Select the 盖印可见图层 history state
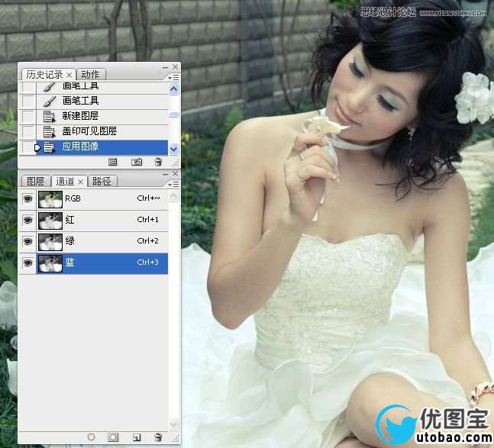The height and width of the screenshot is (448, 494). 102,131
